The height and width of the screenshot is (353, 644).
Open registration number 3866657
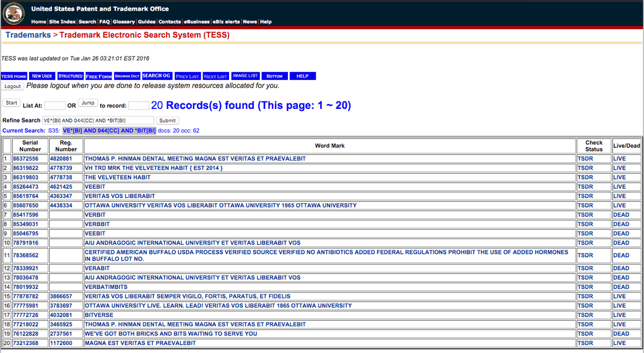61,296
